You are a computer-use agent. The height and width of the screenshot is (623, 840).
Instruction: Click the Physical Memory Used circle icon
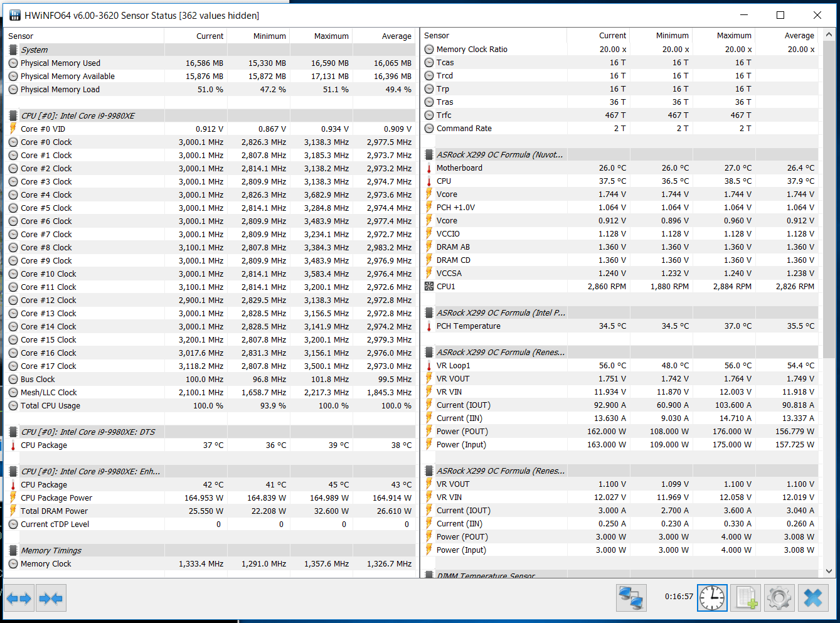click(13, 63)
